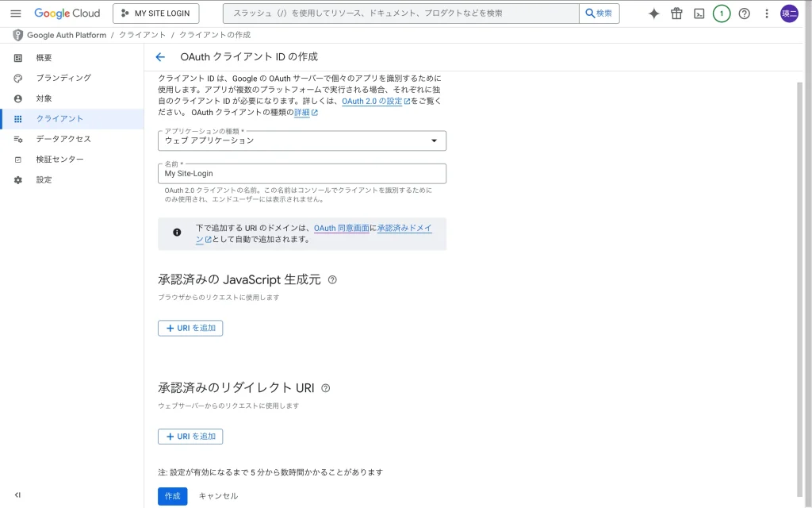The width and height of the screenshot is (812, 508).
Task: Go to 検証センター in the sidebar
Action: pyautogui.click(x=59, y=160)
